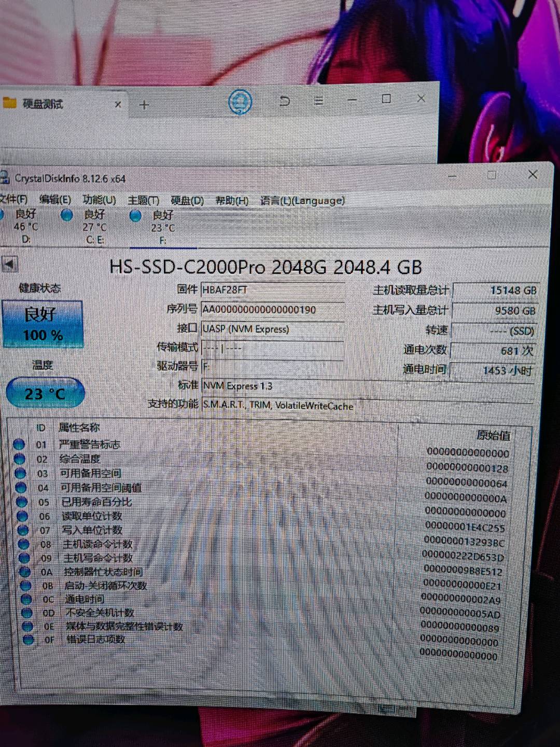Open the 硬盘(D) menu

(187, 201)
